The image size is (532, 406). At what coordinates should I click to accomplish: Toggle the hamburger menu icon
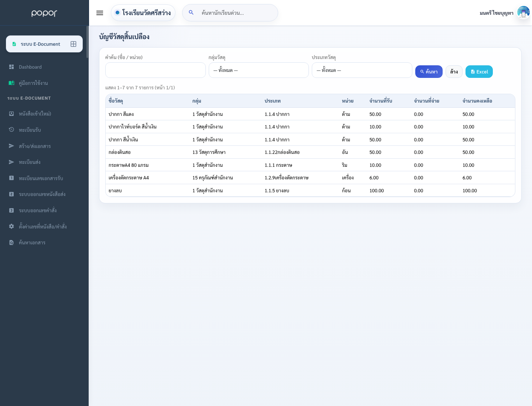pyautogui.click(x=100, y=13)
